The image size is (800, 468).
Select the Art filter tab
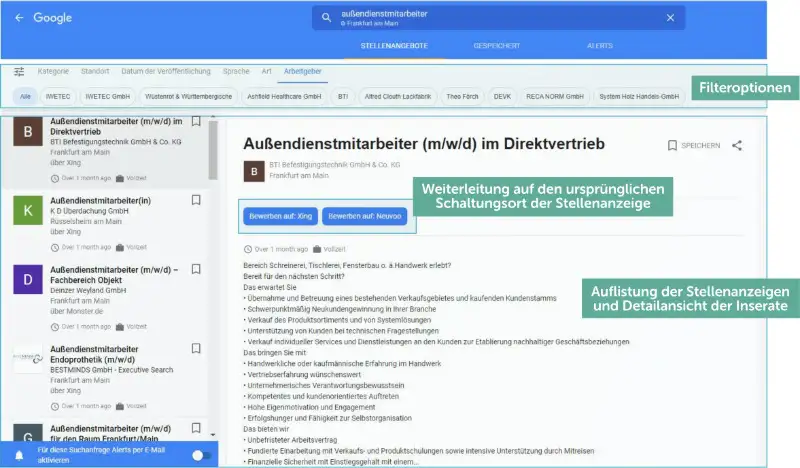[x=266, y=71]
